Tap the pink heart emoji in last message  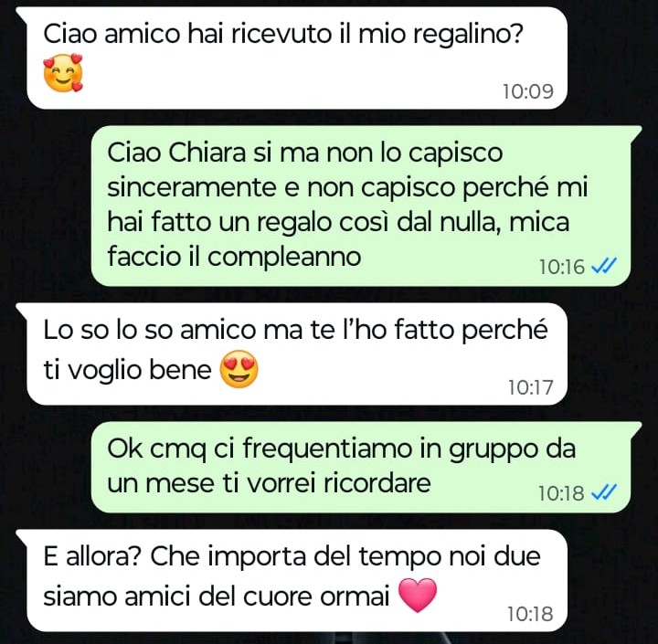coord(417,595)
